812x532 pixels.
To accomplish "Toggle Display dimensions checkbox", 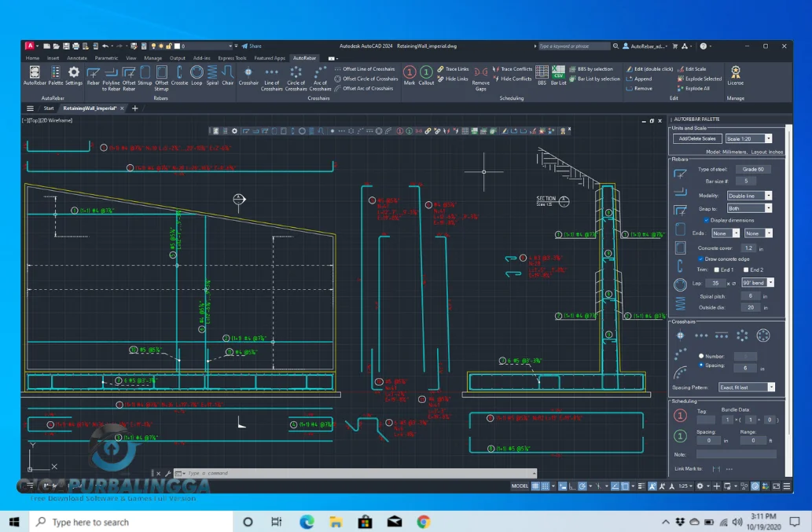I will click(707, 220).
